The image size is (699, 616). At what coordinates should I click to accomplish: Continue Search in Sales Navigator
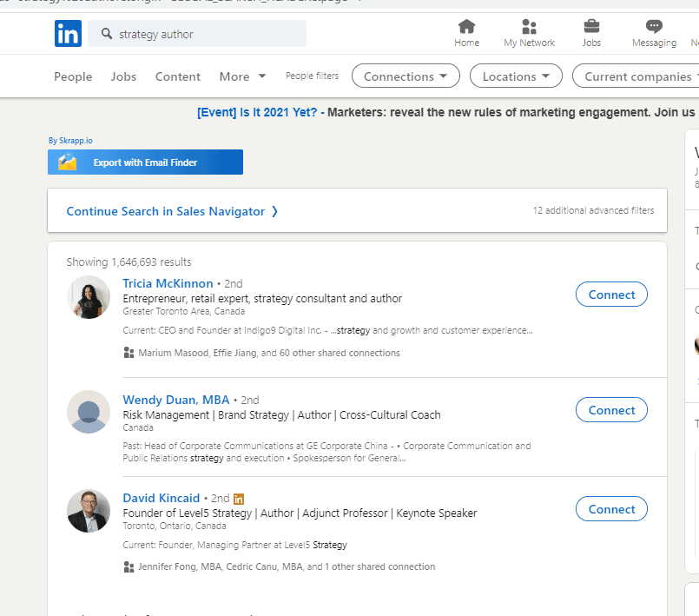click(x=172, y=211)
